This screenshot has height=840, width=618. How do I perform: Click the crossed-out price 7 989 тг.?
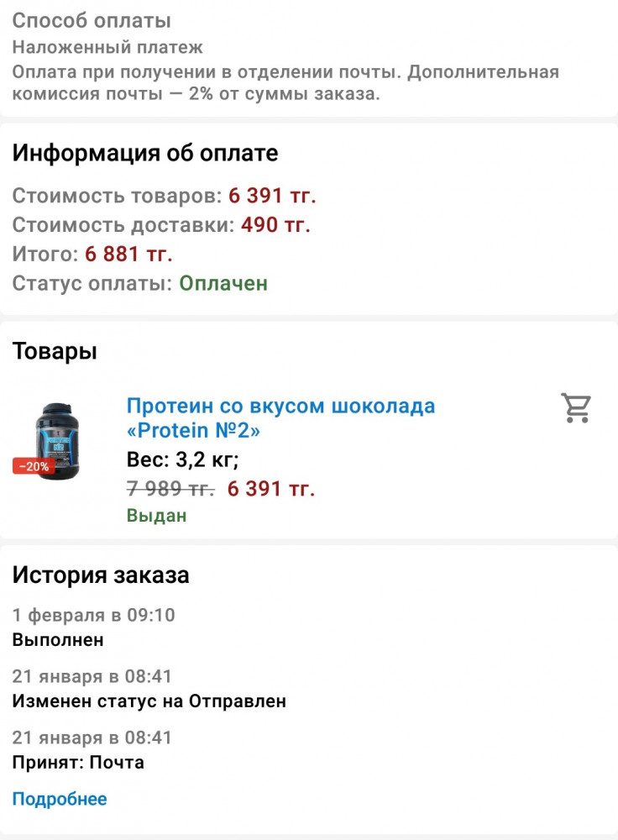(170, 489)
